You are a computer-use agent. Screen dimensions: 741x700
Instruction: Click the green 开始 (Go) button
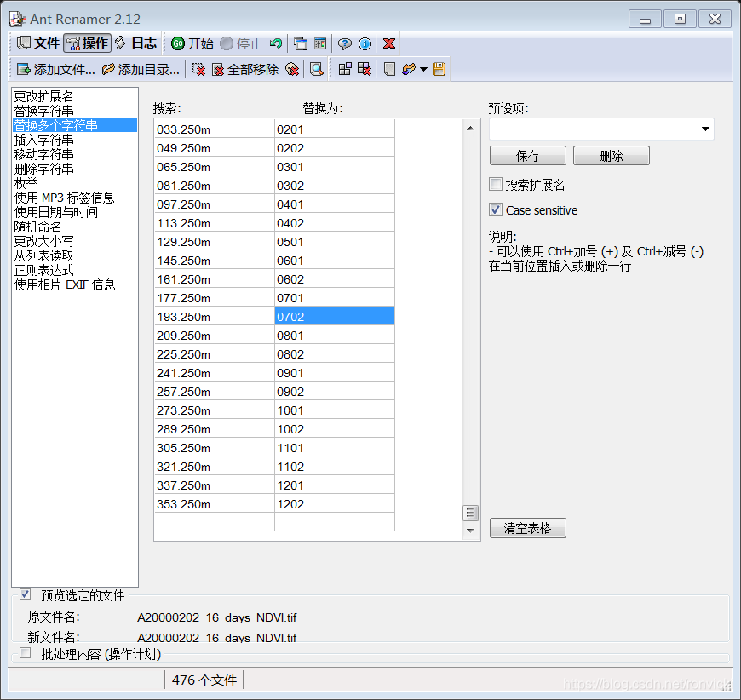[x=192, y=43]
